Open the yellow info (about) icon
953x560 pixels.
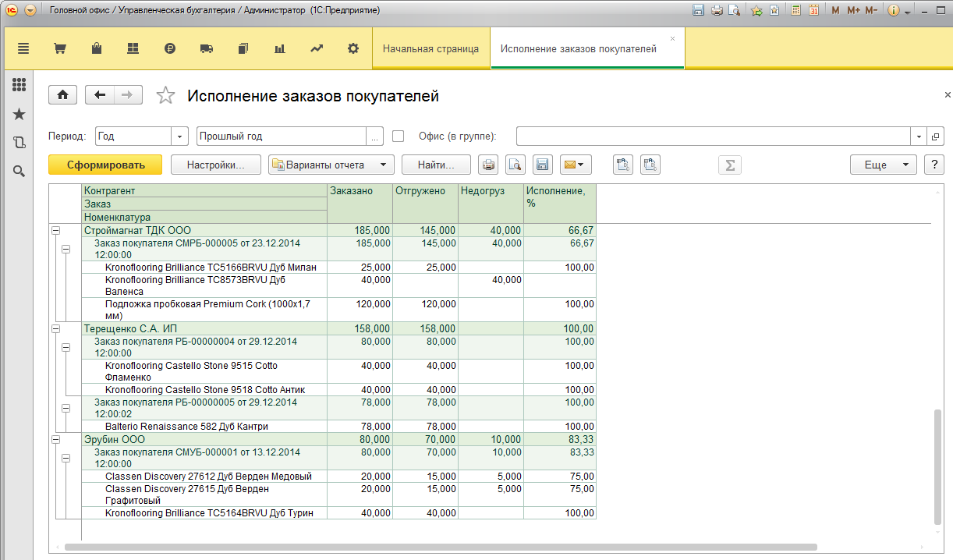tap(894, 11)
